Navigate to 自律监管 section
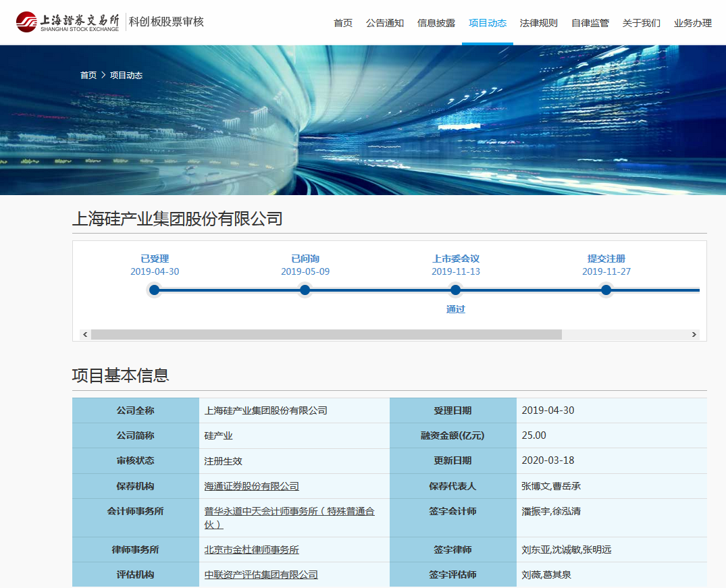The image size is (726, 588). tap(590, 23)
